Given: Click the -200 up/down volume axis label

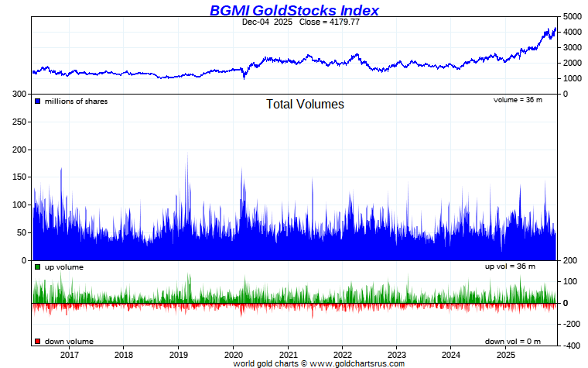Looking at the screenshot, I should coord(571,324).
